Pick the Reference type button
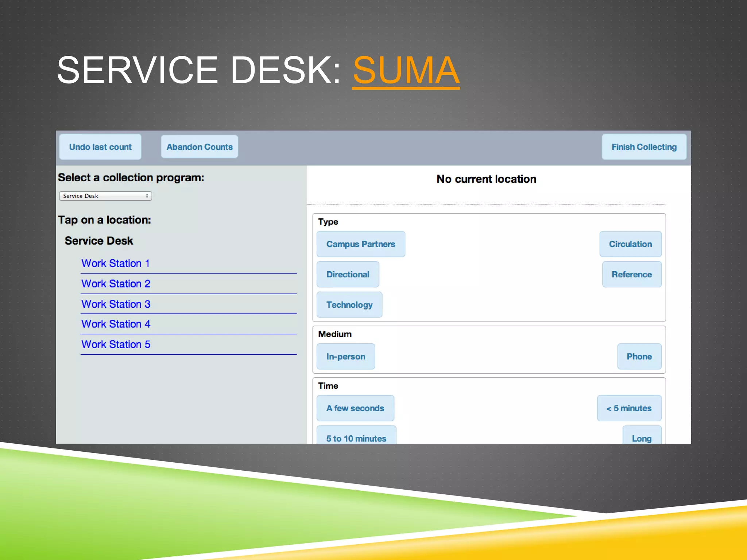This screenshot has height=560, width=747. pos(631,274)
